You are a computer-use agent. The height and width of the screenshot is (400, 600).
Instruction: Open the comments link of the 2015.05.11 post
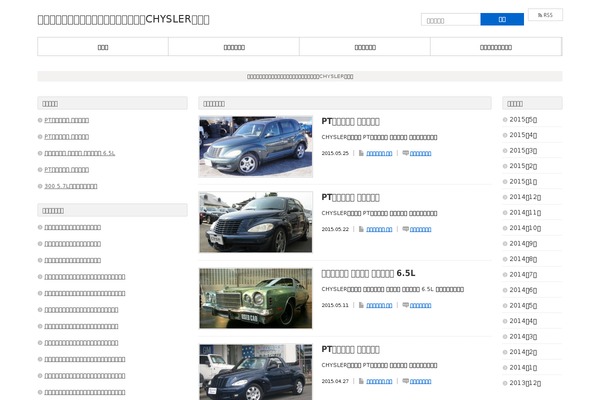pos(421,305)
